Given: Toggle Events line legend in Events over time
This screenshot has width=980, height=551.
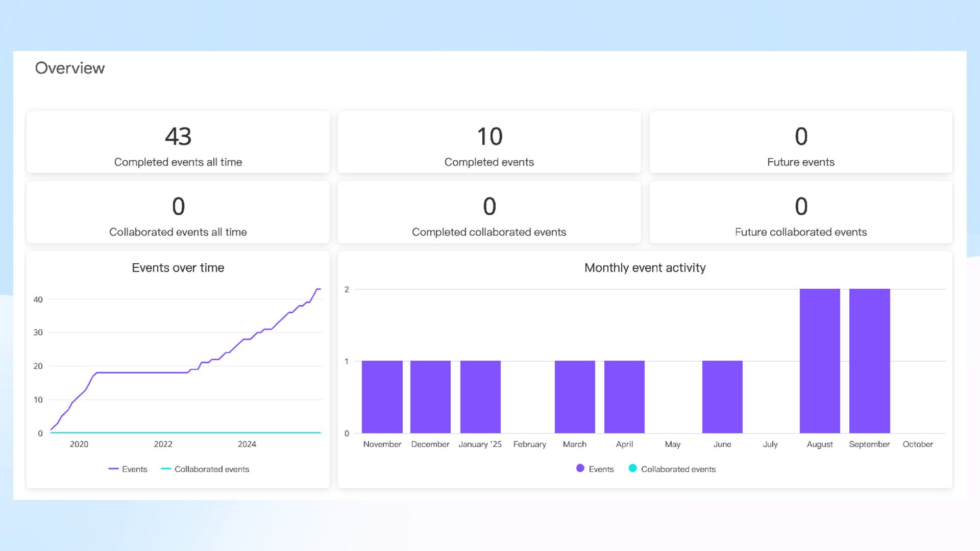Looking at the screenshot, I should pyautogui.click(x=134, y=469).
